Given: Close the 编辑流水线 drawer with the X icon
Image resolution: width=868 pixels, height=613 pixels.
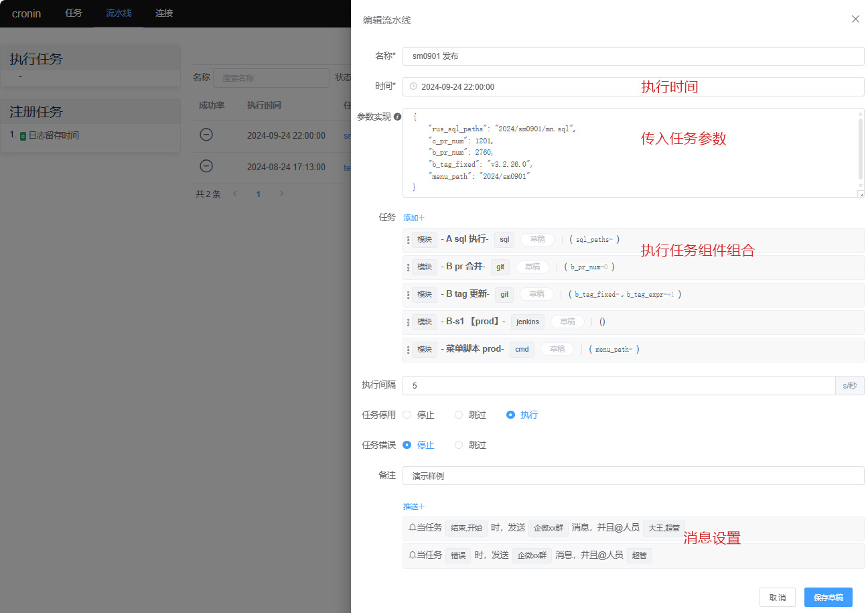Looking at the screenshot, I should [855, 19].
